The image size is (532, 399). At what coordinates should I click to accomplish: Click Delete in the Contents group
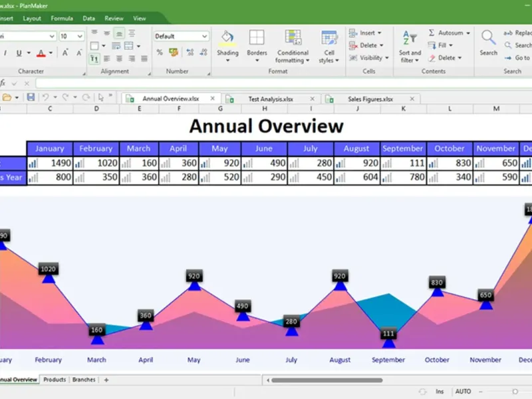[445, 58]
